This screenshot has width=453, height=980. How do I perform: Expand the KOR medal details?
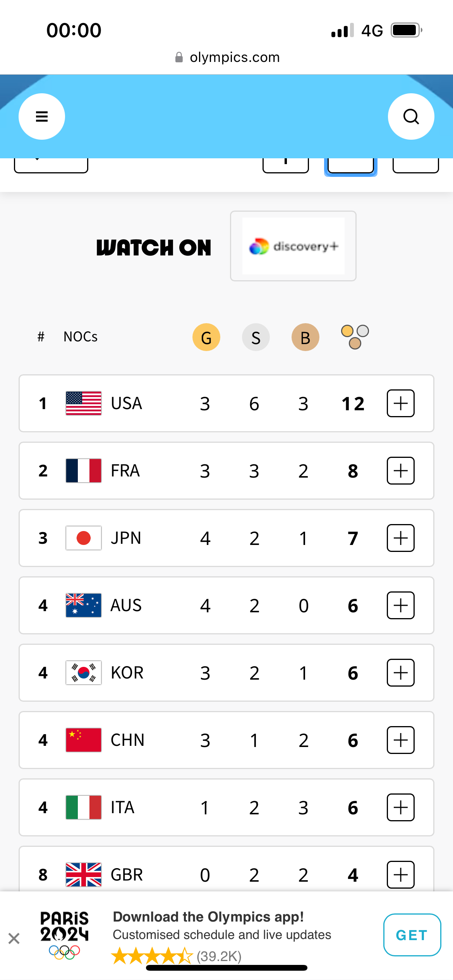[401, 673]
